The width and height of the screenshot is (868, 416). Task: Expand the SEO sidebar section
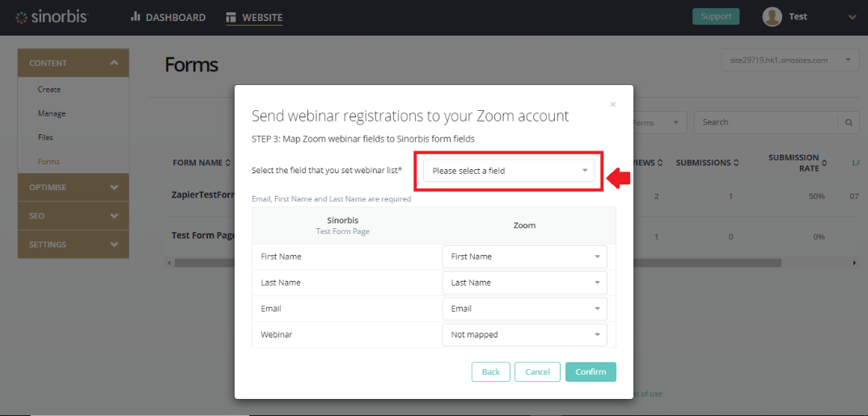[73, 215]
